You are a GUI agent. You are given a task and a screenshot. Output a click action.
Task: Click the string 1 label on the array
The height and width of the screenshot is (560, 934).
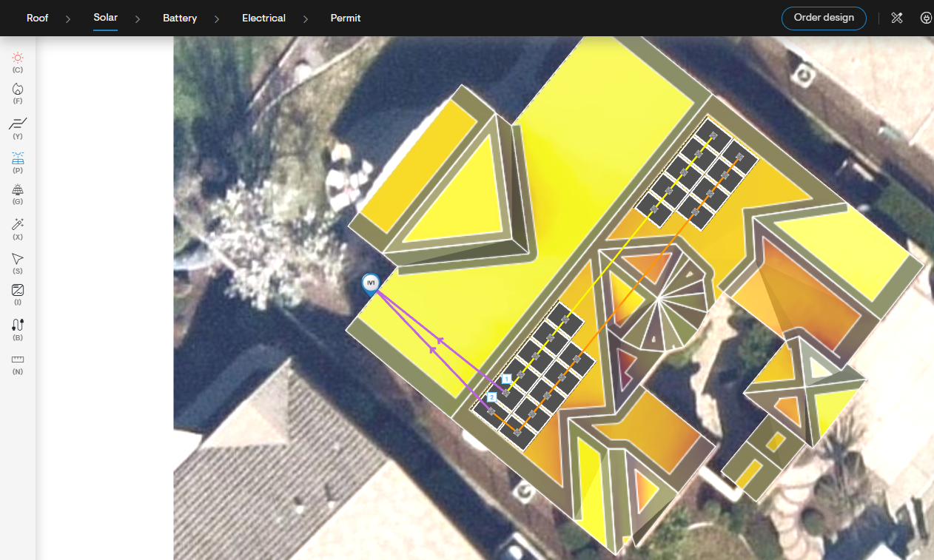pos(506,378)
